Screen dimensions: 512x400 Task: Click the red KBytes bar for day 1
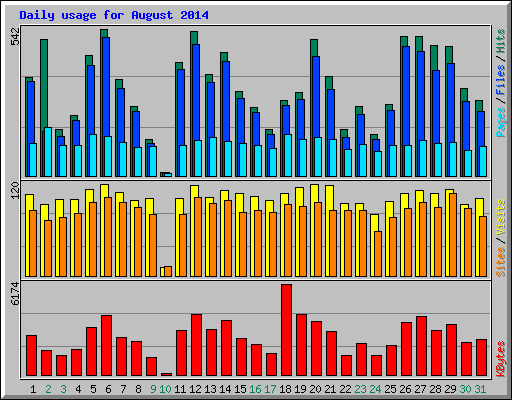click(x=31, y=356)
